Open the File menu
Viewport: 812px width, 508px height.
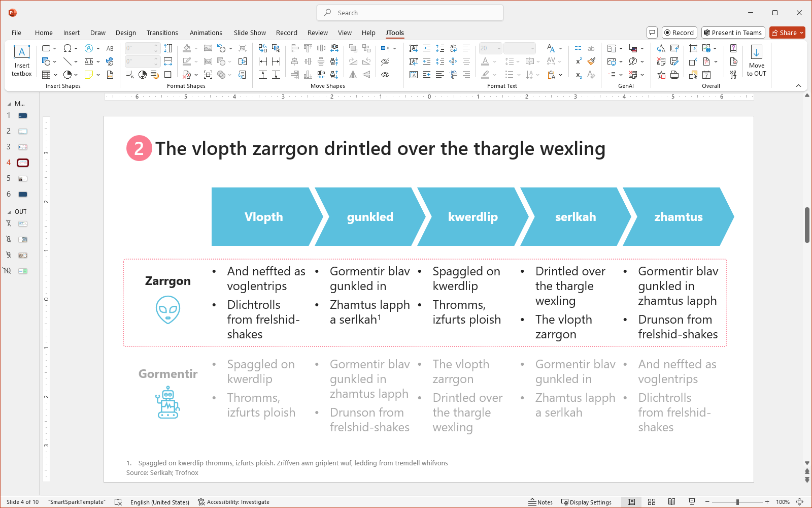click(x=16, y=33)
